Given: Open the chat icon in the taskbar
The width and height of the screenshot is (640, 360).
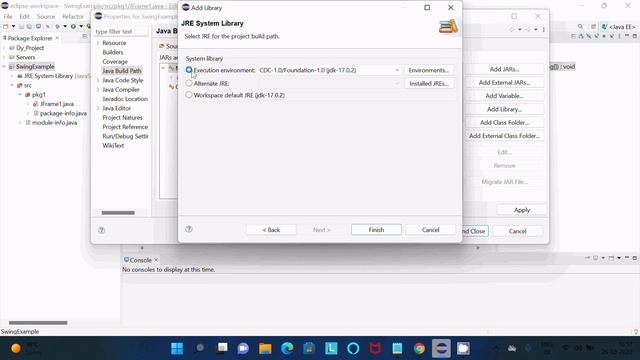Looking at the screenshot, I should tap(243, 349).
